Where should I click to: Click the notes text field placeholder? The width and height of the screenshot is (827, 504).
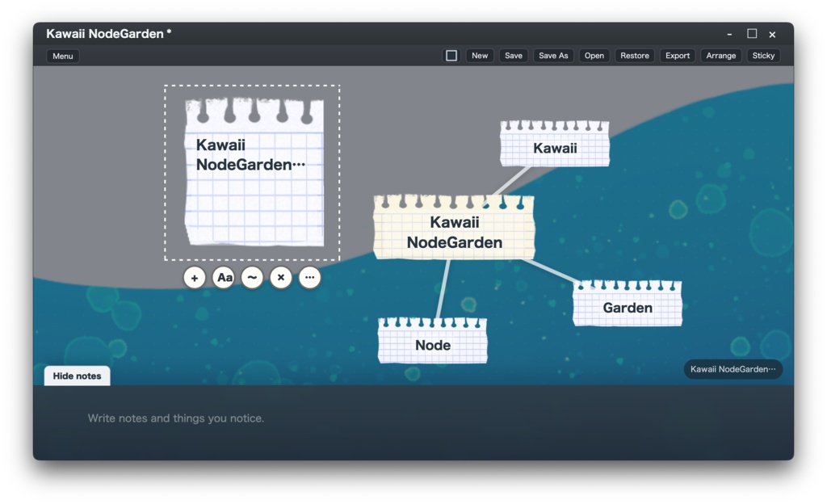[x=175, y=418]
